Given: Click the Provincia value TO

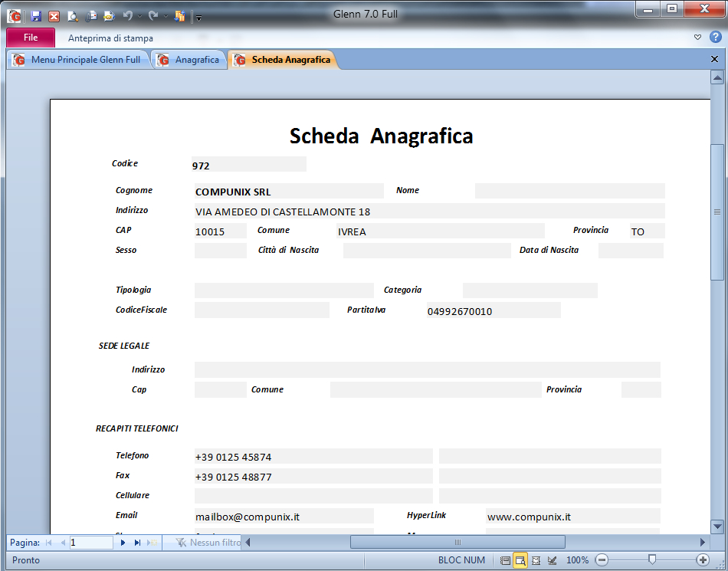Looking at the screenshot, I should (638, 231).
